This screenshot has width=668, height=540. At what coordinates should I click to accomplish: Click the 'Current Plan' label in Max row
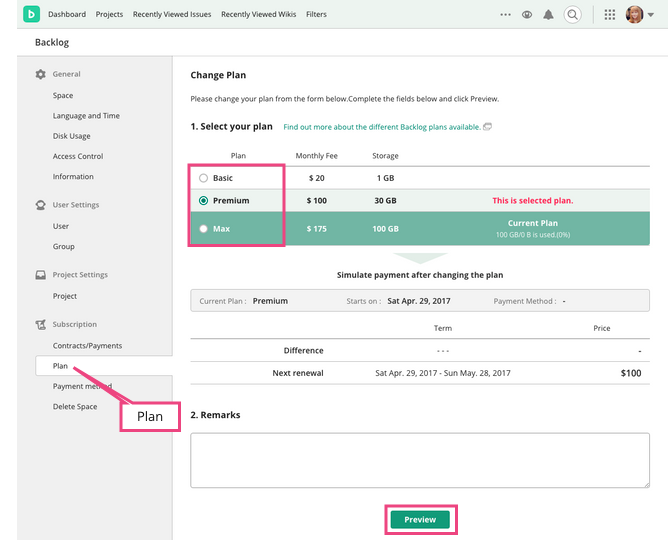(533, 223)
